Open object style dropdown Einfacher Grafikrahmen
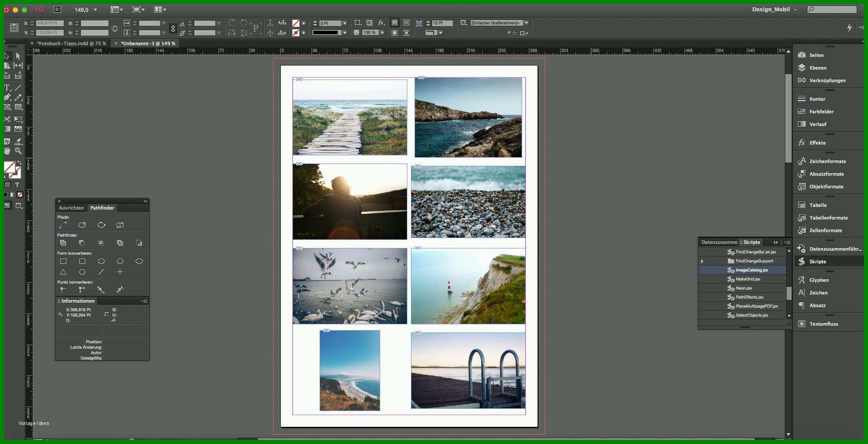Screen dimensions: 868x444 pyautogui.click(x=526, y=23)
